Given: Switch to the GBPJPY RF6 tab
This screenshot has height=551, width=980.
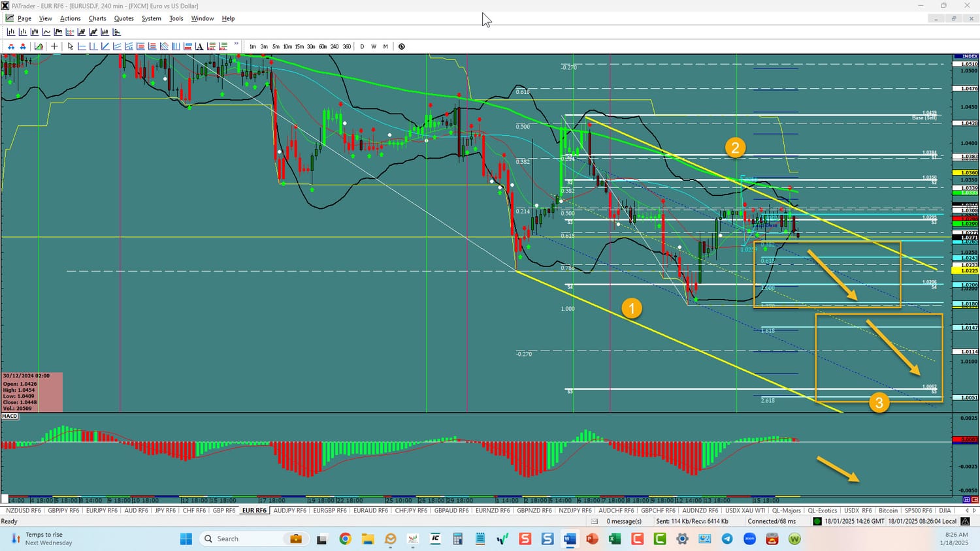Looking at the screenshot, I should click(63, 511).
